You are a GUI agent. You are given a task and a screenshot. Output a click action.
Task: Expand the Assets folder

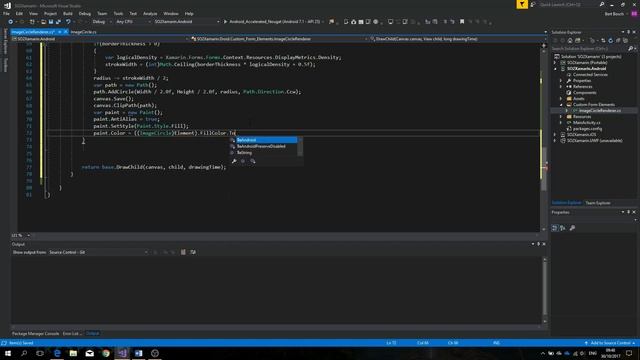click(561, 99)
